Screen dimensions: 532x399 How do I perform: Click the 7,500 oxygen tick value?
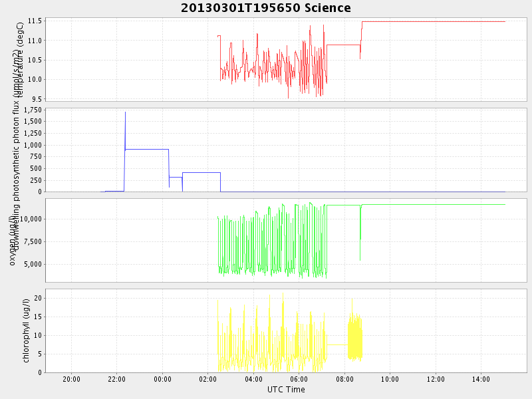tap(33, 241)
